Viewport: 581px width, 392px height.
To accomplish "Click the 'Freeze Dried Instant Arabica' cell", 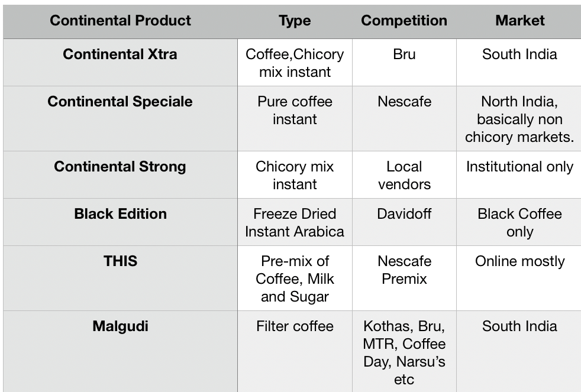I will tap(294, 222).
